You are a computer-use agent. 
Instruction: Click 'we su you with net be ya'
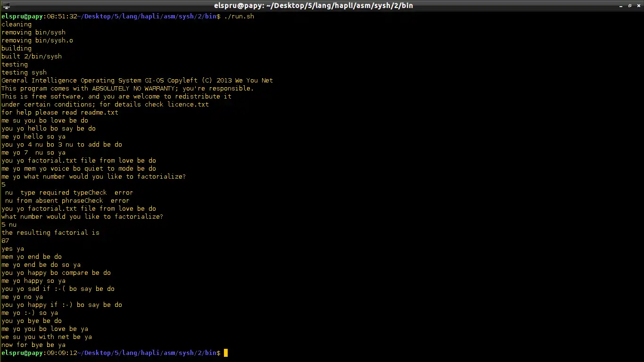point(47,337)
